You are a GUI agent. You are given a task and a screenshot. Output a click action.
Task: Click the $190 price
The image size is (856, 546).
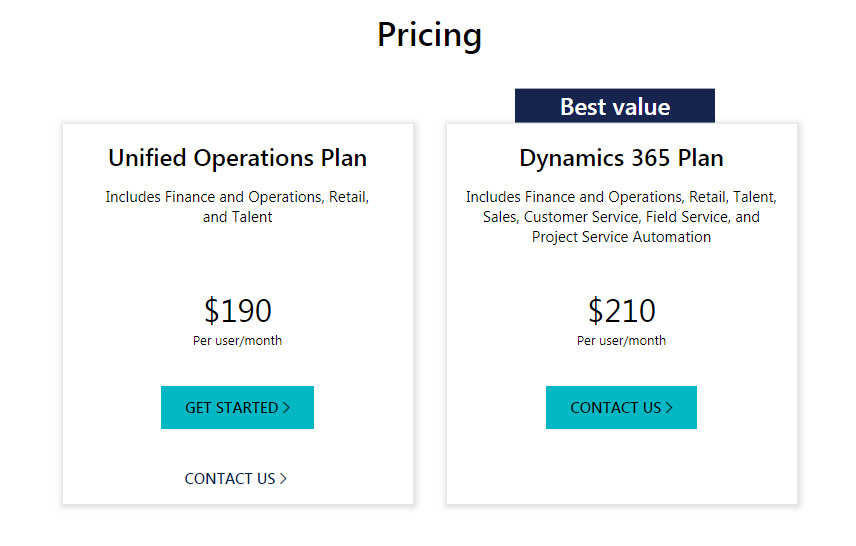pyautogui.click(x=237, y=310)
